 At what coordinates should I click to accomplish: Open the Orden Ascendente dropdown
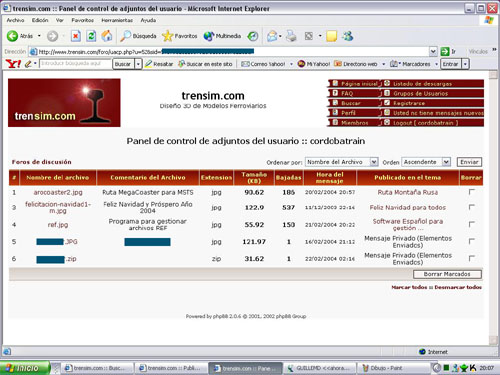pyautogui.click(x=446, y=162)
